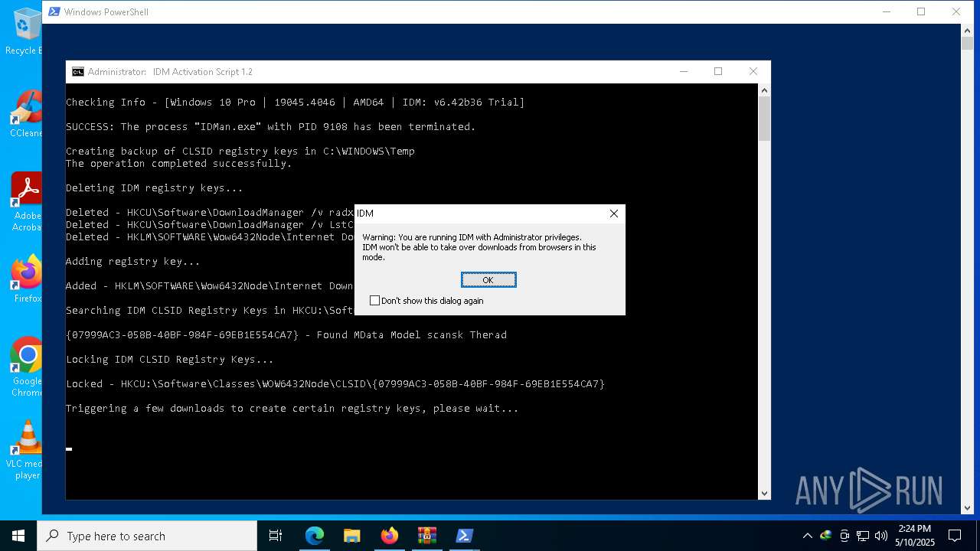The image size is (980, 551).
Task: Maximize the IDM Activation Script window
Action: (718, 72)
